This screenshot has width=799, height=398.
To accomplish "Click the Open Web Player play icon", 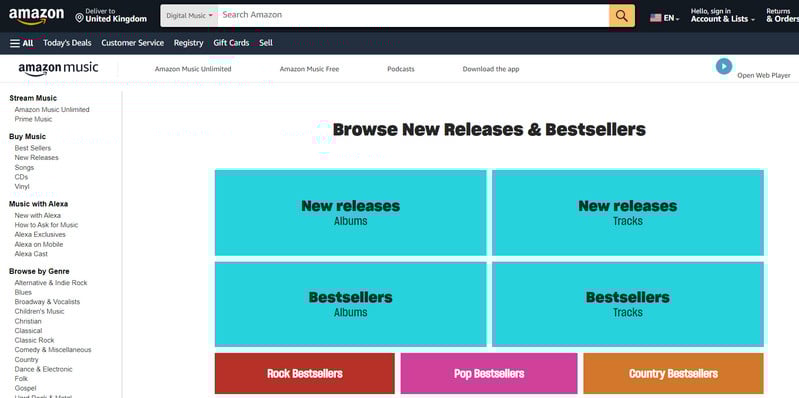I will tap(724, 66).
